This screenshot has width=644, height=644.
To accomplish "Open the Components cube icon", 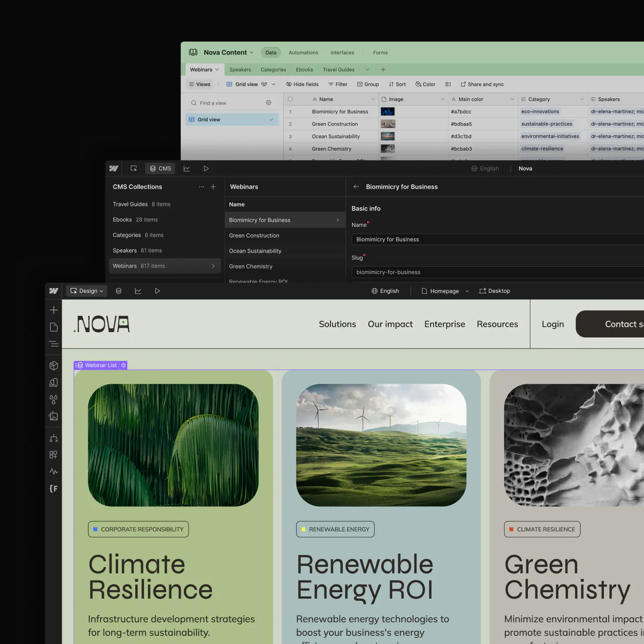I will pos(54,366).
